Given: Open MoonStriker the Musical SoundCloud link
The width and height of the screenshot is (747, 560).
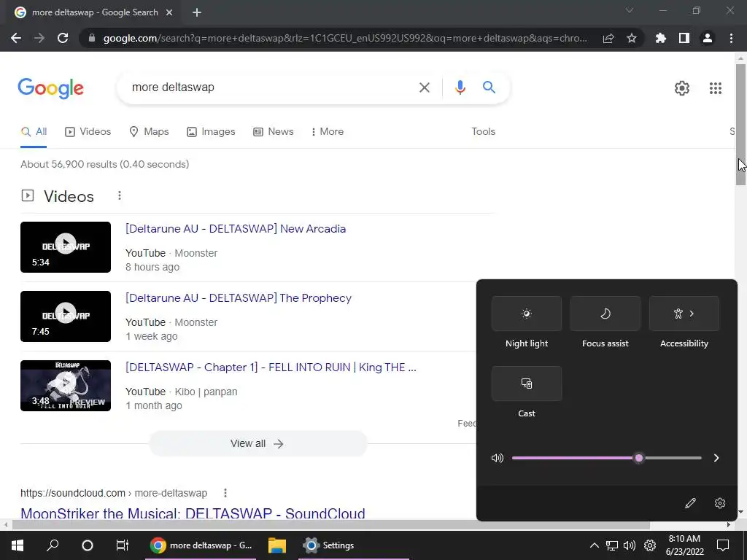Looking at the screenshot, I should [x=193, y=513].
